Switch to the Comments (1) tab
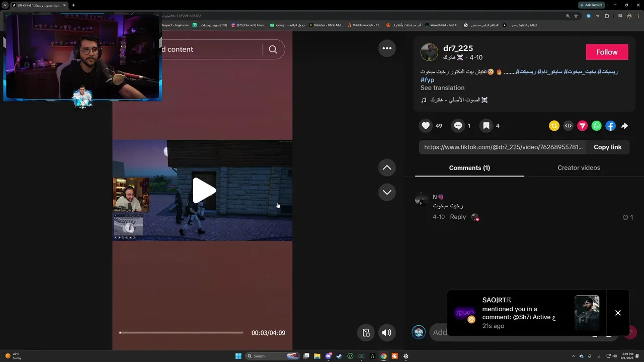Screen dimensions: 644x362 (469, 168)
